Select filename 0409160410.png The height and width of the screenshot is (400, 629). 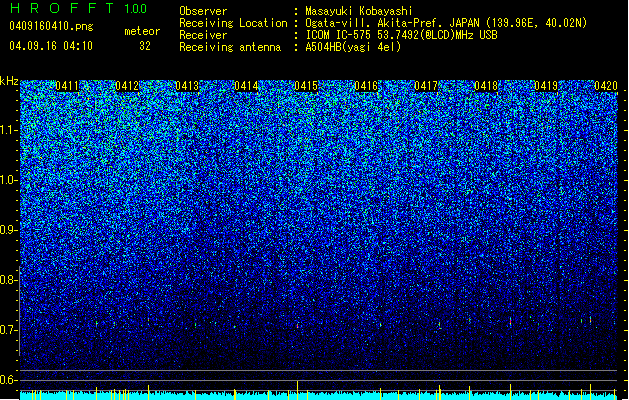(x=51, y=26)
